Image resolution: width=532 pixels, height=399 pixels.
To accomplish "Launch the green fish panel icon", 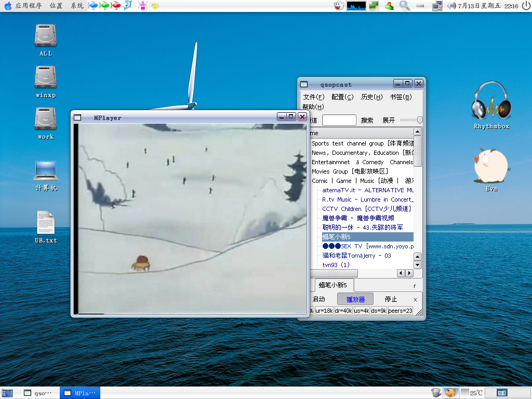I will 104,5.
